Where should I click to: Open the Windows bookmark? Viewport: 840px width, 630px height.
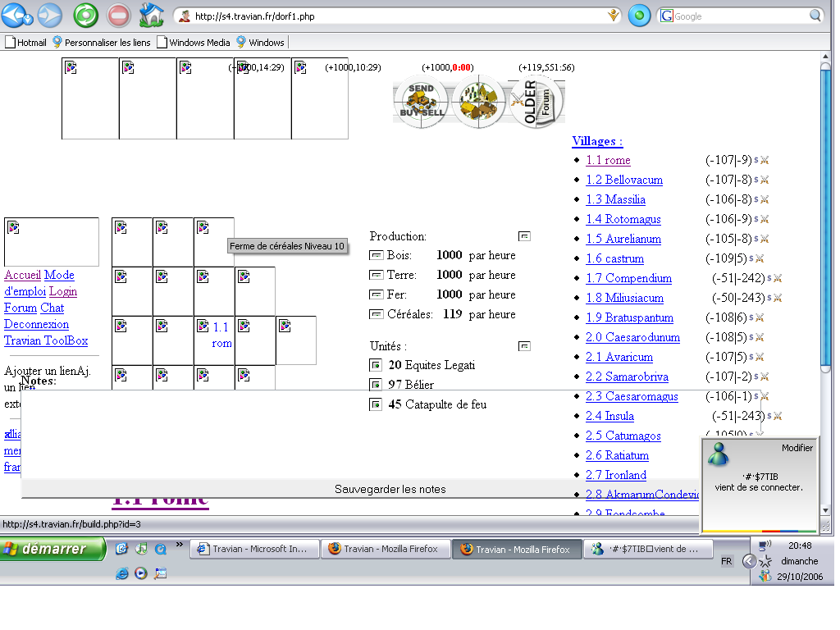pos(260,43)
